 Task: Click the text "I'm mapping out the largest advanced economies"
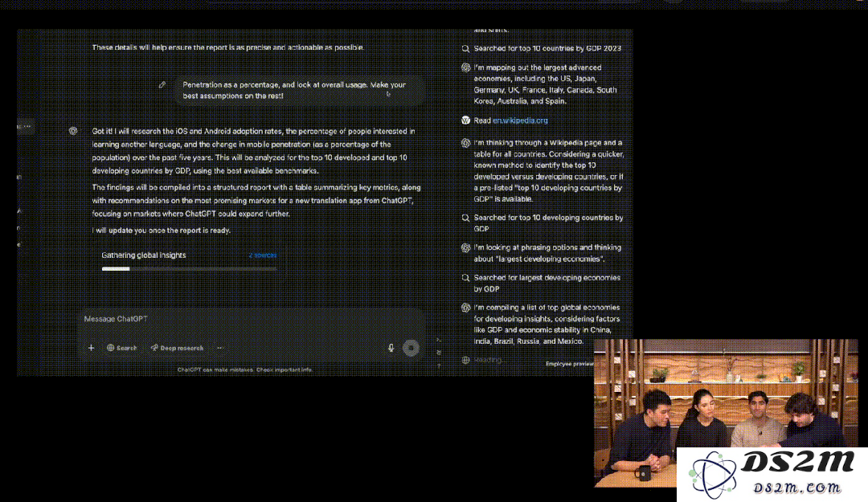pyautogui.click(x=545, y=84)
